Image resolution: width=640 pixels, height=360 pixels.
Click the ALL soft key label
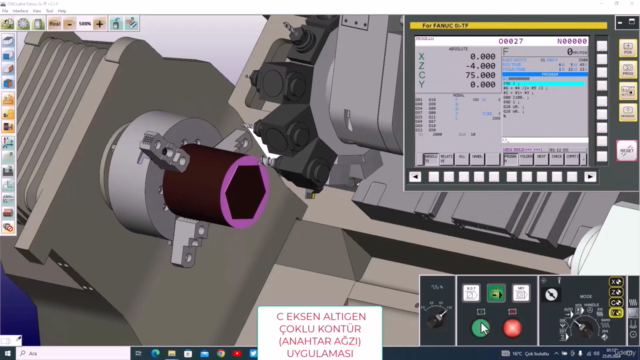[x=462, y=159]
